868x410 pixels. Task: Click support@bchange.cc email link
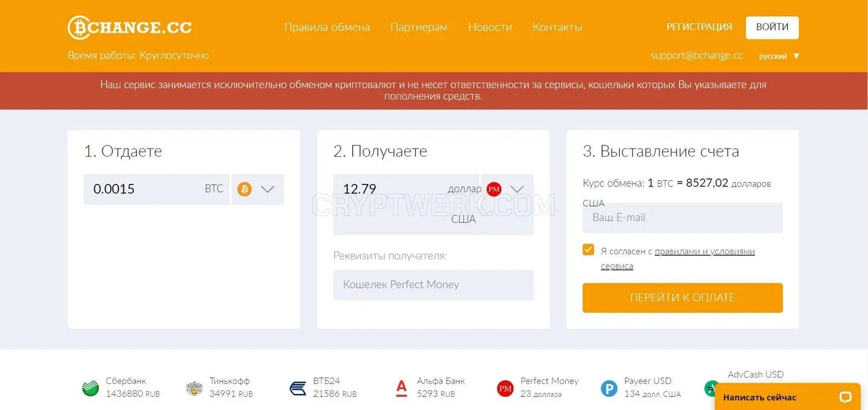696,56
